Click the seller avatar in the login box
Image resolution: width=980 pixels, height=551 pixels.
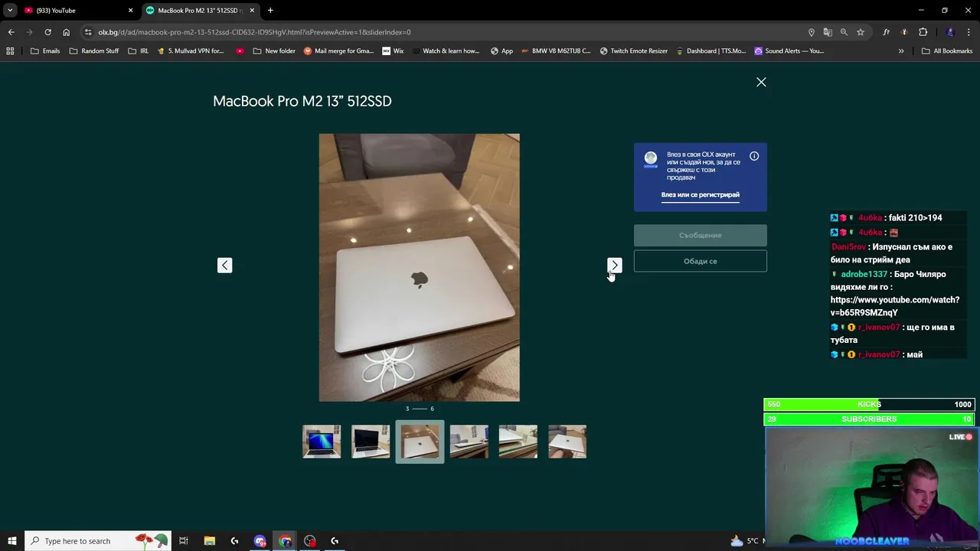(650, 158)
